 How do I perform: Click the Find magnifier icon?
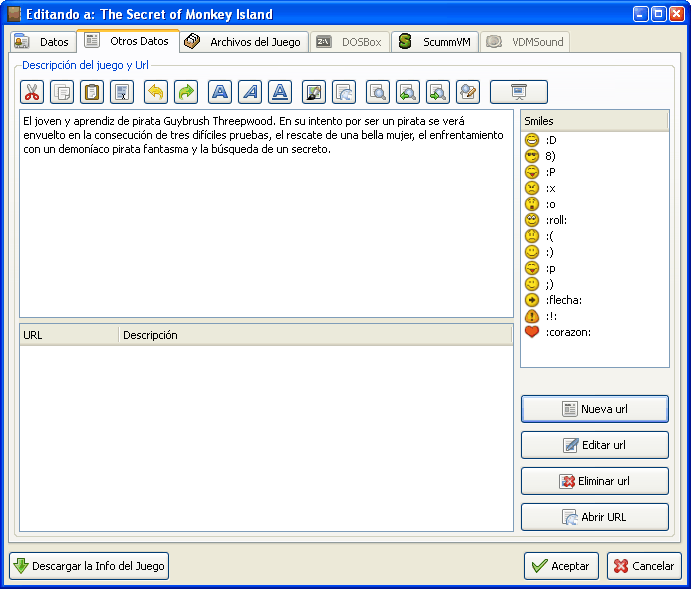378,92
